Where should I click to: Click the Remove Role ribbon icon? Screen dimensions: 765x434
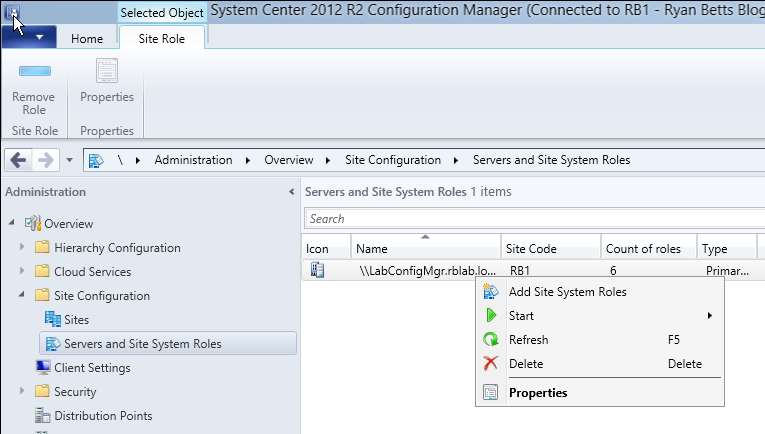coord(34,71)
